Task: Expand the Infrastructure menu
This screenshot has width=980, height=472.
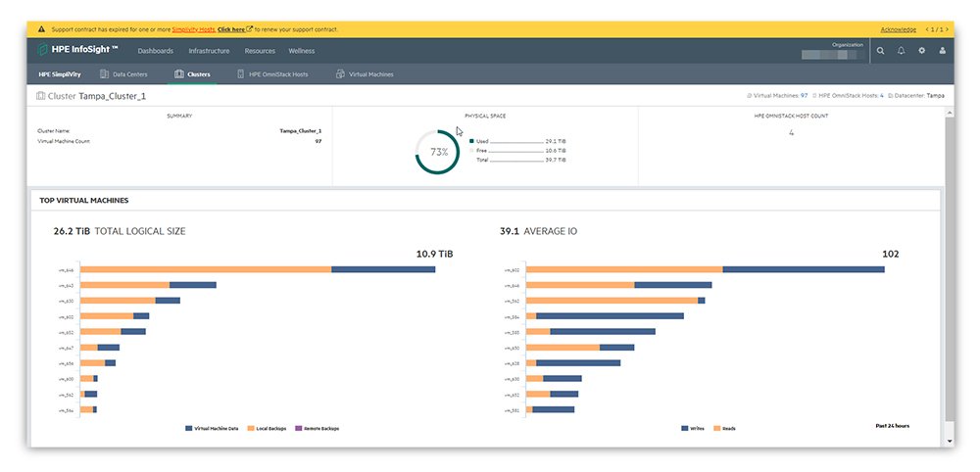Action: 209,51
